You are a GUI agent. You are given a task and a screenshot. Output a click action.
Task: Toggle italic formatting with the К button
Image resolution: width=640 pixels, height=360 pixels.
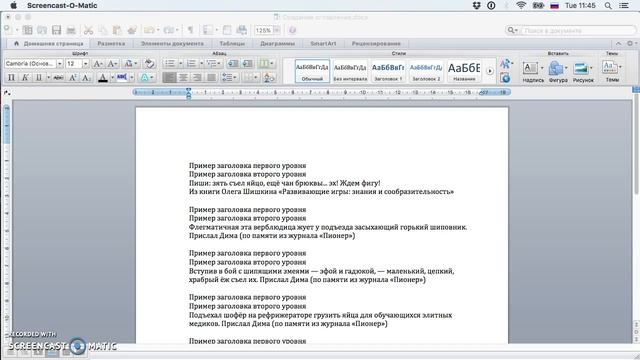point(25,77)
